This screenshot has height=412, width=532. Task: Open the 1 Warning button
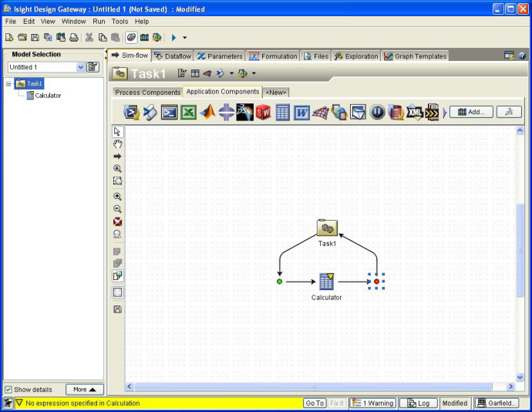pyautogui.click(x=373, y=404)
